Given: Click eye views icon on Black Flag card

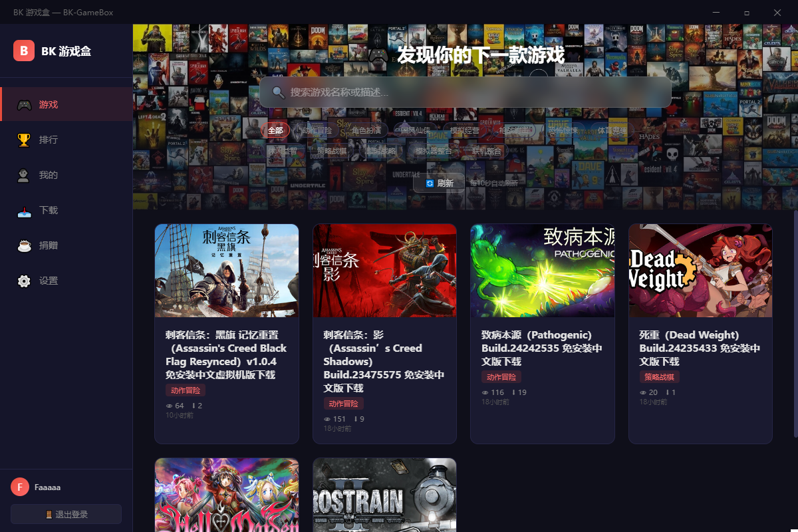Looking at the screenshot, I should [x=170, y=406].
